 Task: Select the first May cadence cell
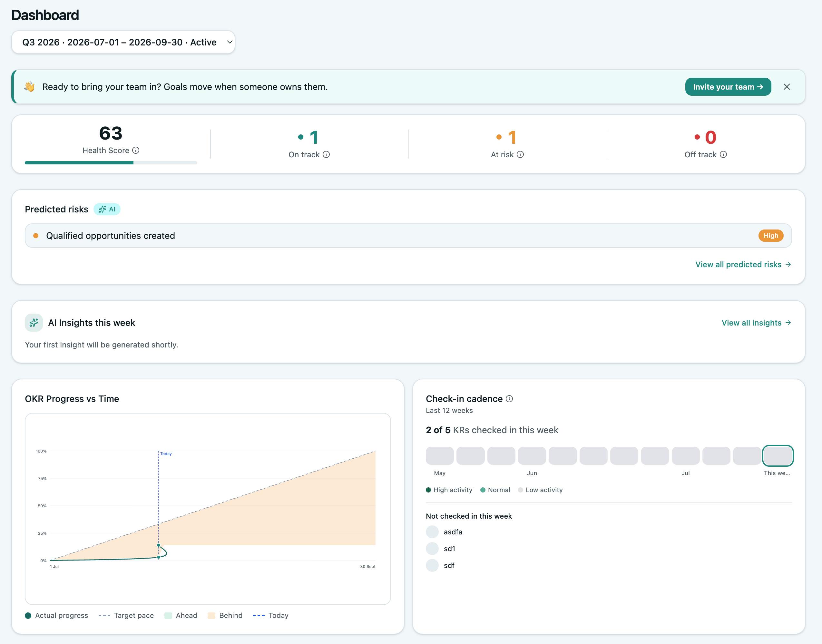(x=440, y=455)
